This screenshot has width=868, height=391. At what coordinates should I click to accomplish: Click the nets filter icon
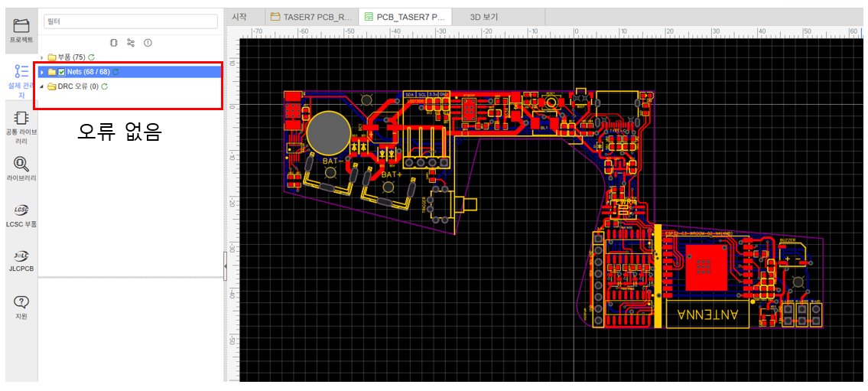click(x=131, y=43)
